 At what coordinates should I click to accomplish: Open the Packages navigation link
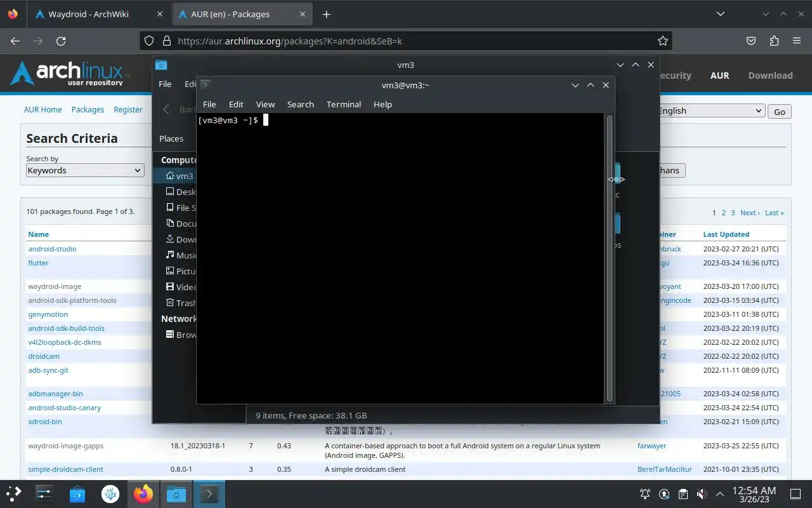pyautogui.click(x=88, y=109)
